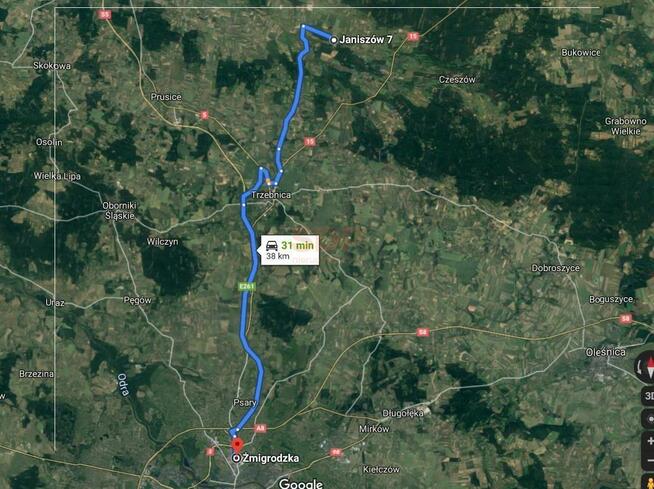This screenshot has width=654, height=489.
Task: Toggle the 3D tilt view button
Action: point(648,396)
